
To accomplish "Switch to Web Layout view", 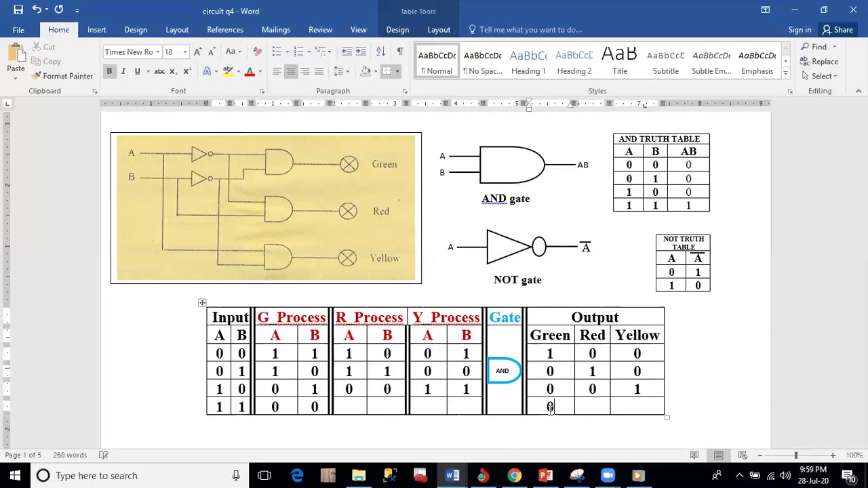I will [x=743, y=455].
